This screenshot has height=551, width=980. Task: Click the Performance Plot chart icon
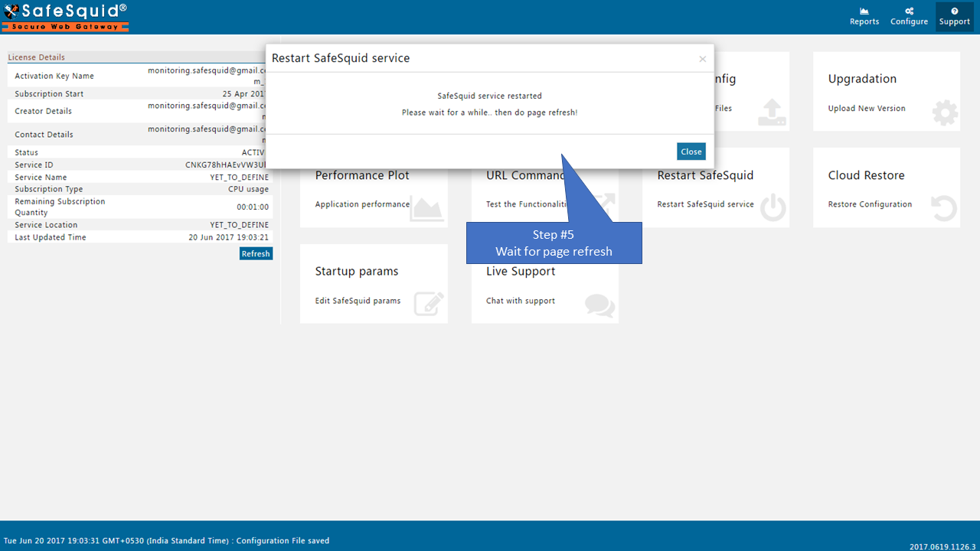pos(426,209)
